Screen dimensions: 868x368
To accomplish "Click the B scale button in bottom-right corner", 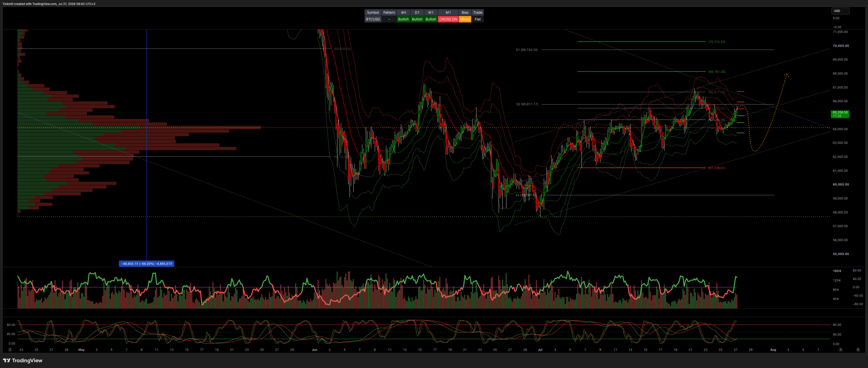I will click(858, 350).
